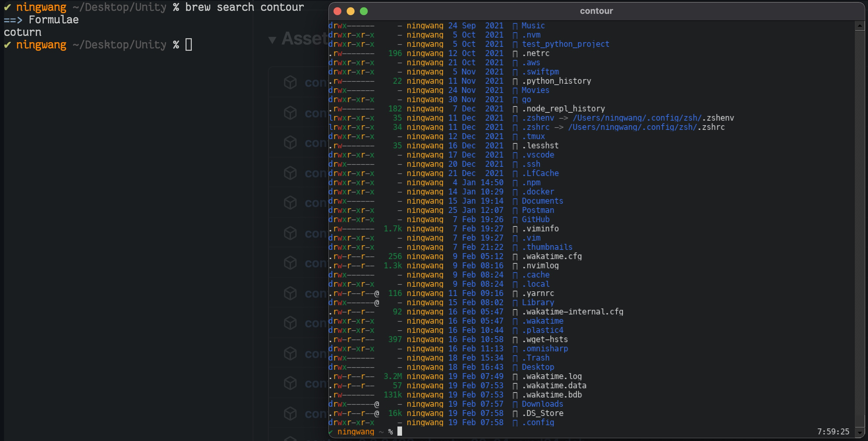Click the GitHub directory entry
This screenshot has height=441, width=868.
click(535, 219)
